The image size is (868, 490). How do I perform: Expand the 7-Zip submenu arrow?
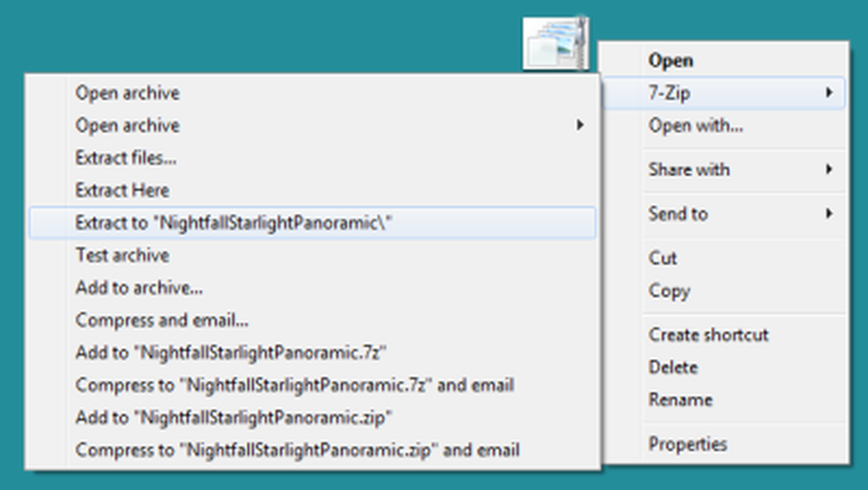click(829, 92)
